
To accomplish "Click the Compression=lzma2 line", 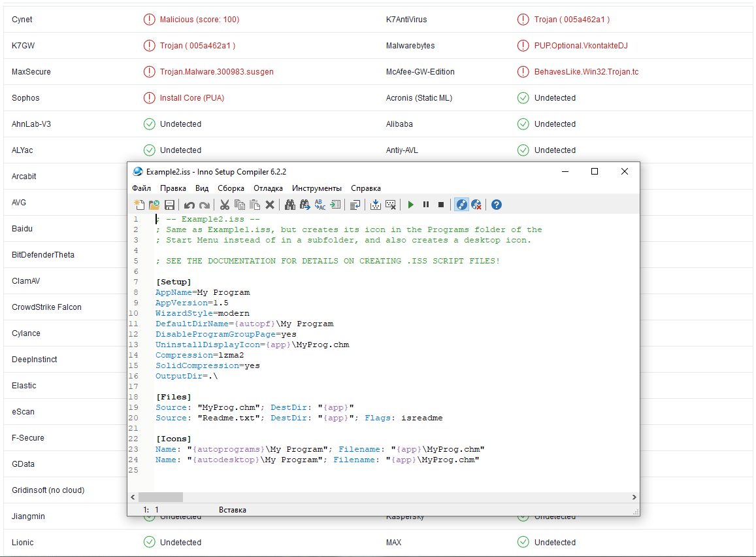I will (199, 355).
